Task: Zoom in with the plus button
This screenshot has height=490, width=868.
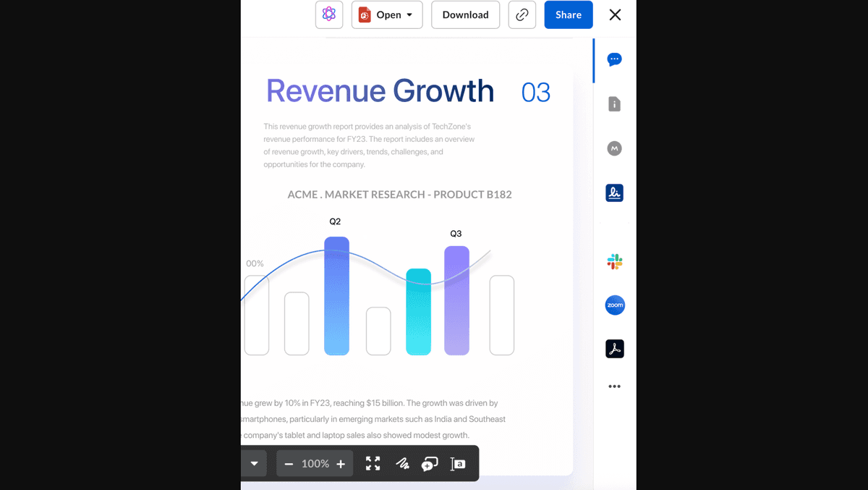Action: point(341,464)
